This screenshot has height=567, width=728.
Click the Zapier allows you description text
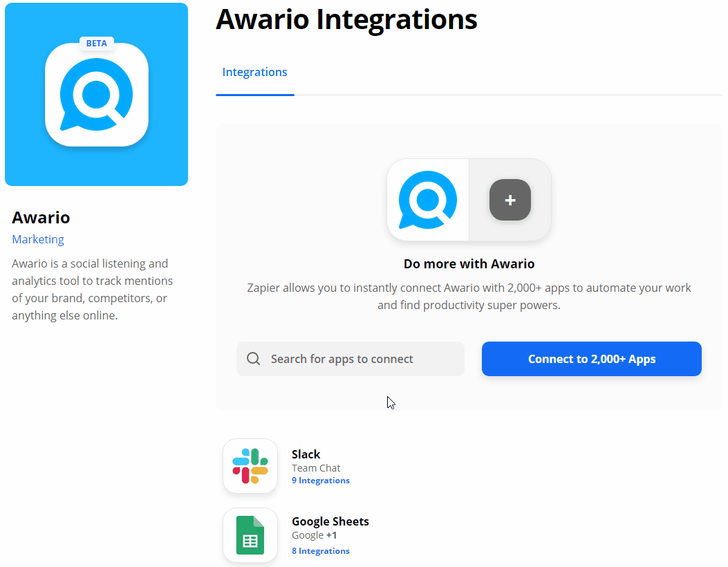(469, 296)
